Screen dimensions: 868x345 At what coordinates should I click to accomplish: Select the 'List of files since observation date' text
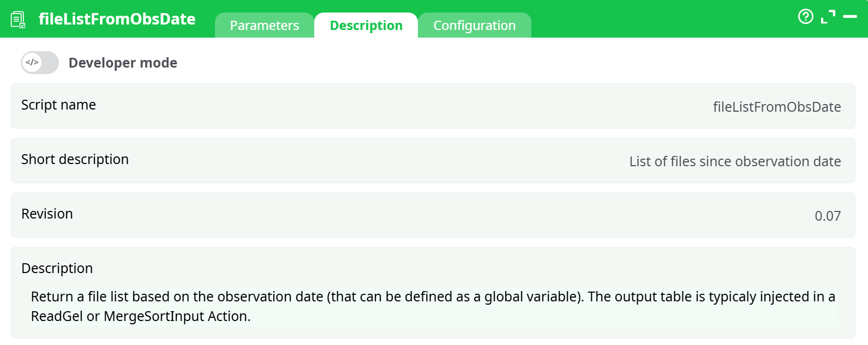[735, 161]
